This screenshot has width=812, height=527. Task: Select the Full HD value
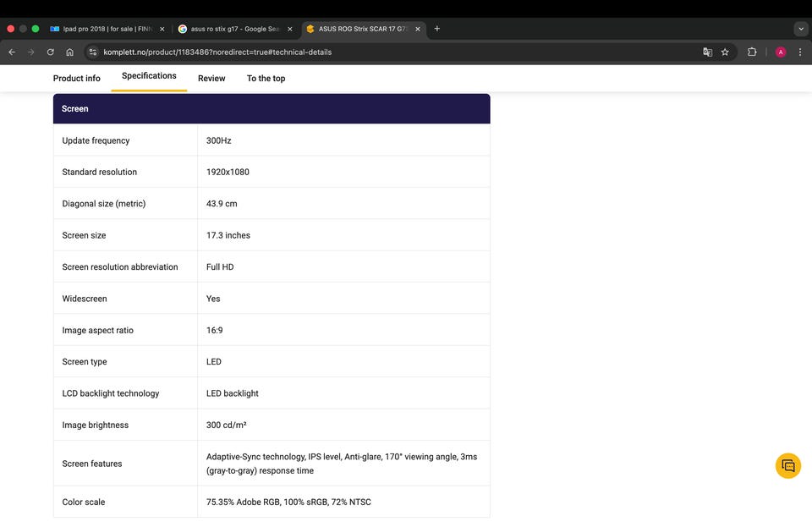pyautogui.click(x=220, y=266)
